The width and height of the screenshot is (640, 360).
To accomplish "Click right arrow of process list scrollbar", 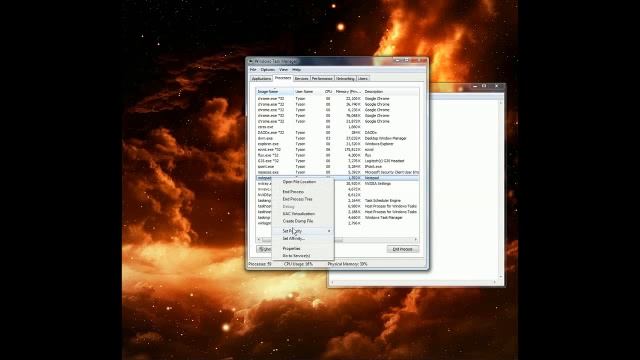I will click(x=416, y=240).
